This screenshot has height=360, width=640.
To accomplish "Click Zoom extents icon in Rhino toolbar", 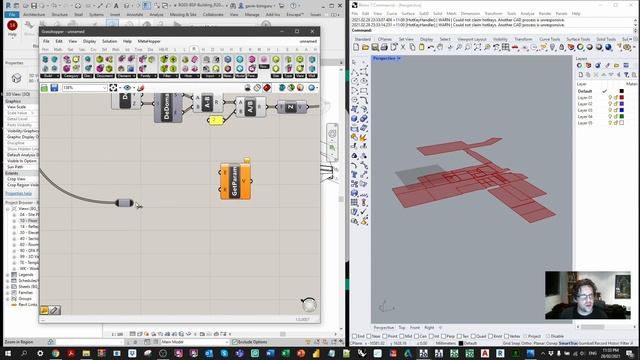I will (478, 47).
